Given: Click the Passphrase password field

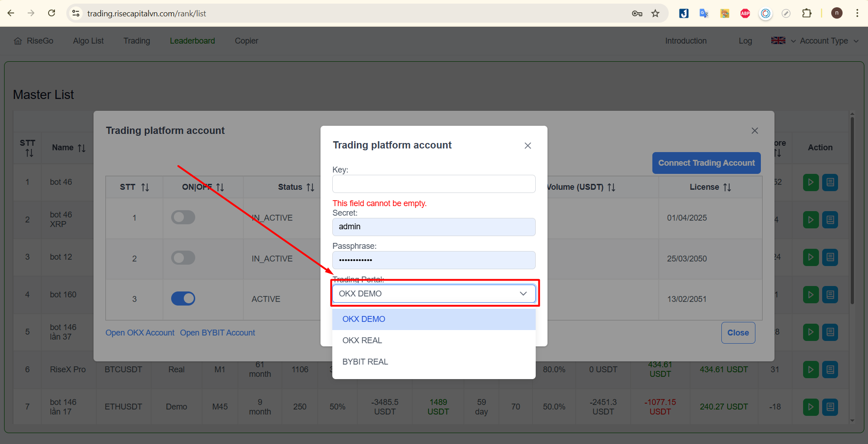Looking at the screenshot, I should (x=434, y=260).
